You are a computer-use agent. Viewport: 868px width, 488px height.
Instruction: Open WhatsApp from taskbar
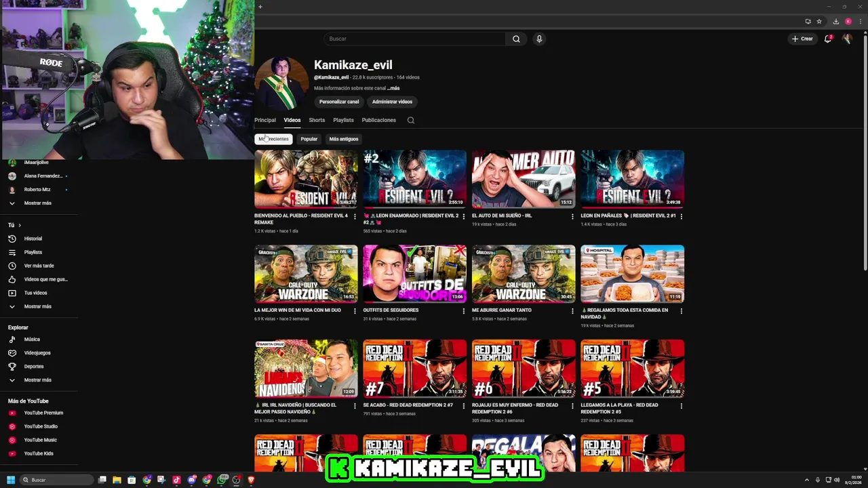point(222,480)
